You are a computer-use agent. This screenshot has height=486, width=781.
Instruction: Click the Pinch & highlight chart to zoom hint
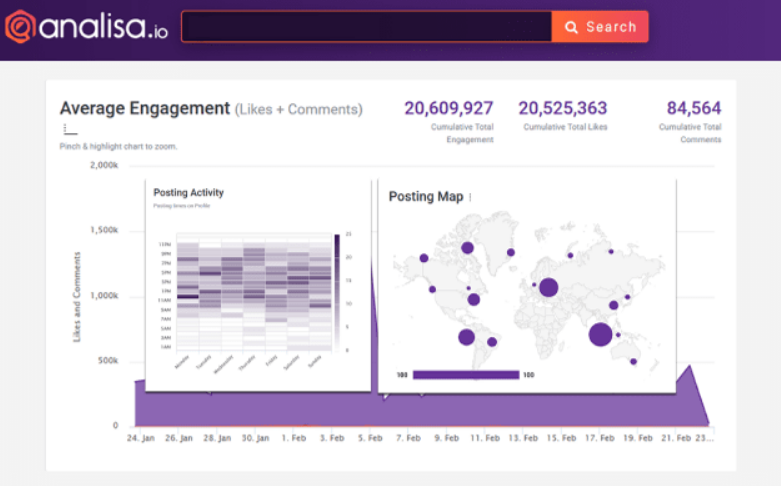tap(119, 146)
